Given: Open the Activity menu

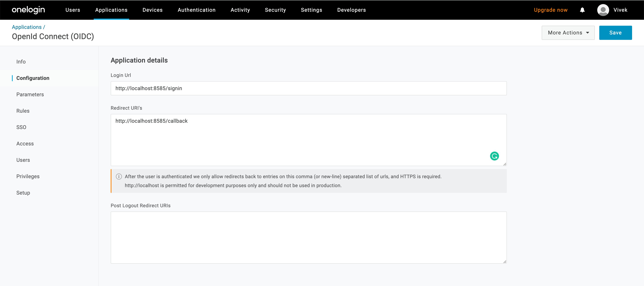Looking at the screenshot, I should click(240, 10).
